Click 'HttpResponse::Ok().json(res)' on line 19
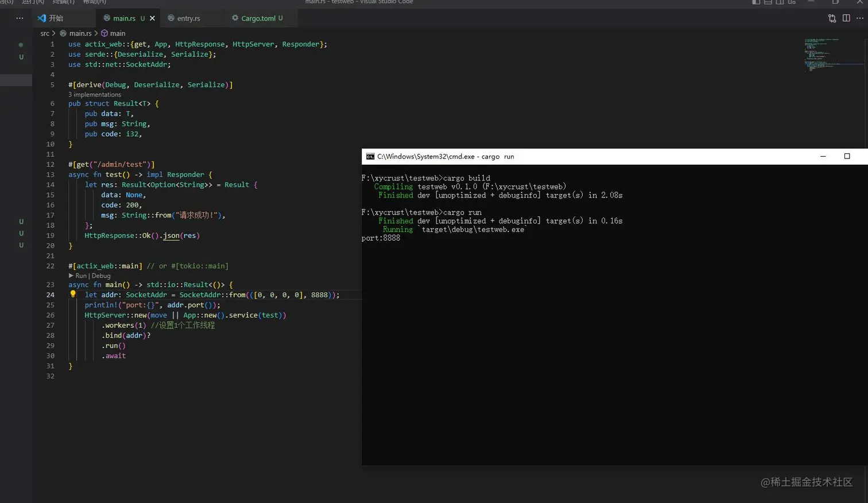 click(x=142, y=235)
